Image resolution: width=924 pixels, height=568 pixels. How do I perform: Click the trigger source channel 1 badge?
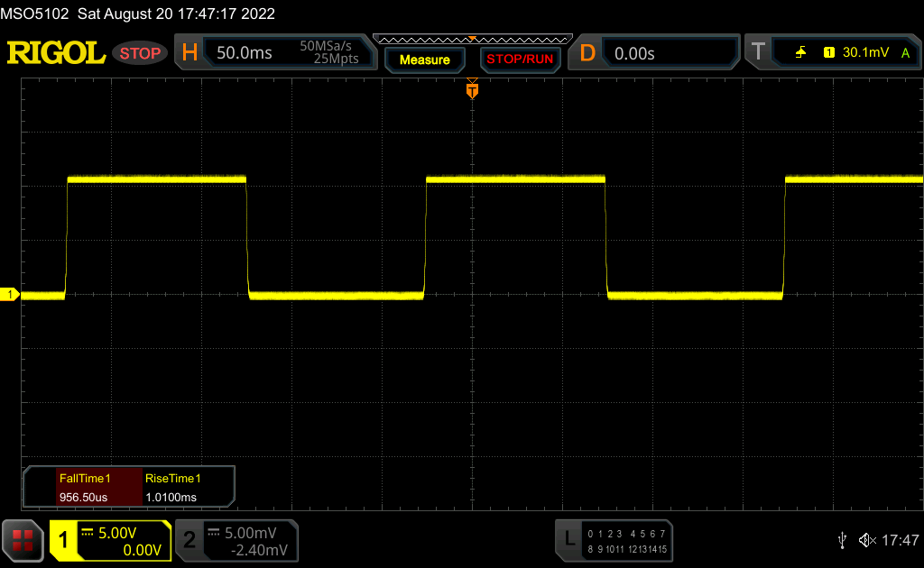coord(829,52)
